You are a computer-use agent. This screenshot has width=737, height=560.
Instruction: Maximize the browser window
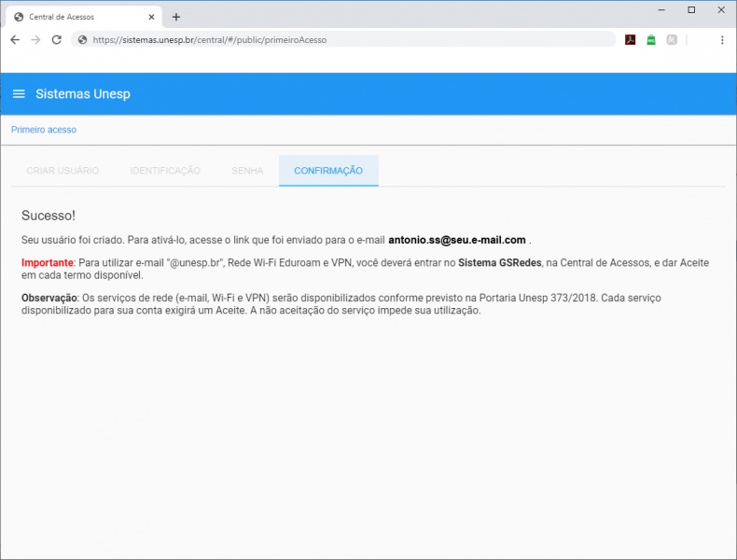tap(691, 10)
